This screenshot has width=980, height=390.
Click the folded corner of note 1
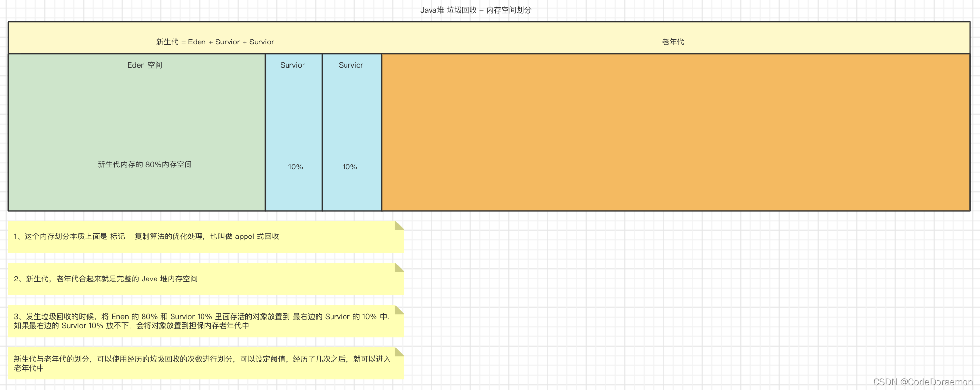coord(399,225)
